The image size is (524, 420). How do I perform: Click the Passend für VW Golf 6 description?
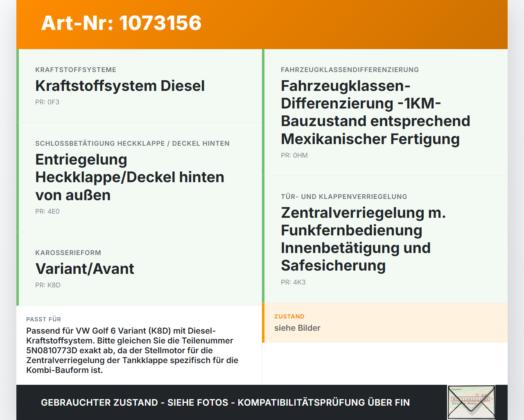(132, 350)
